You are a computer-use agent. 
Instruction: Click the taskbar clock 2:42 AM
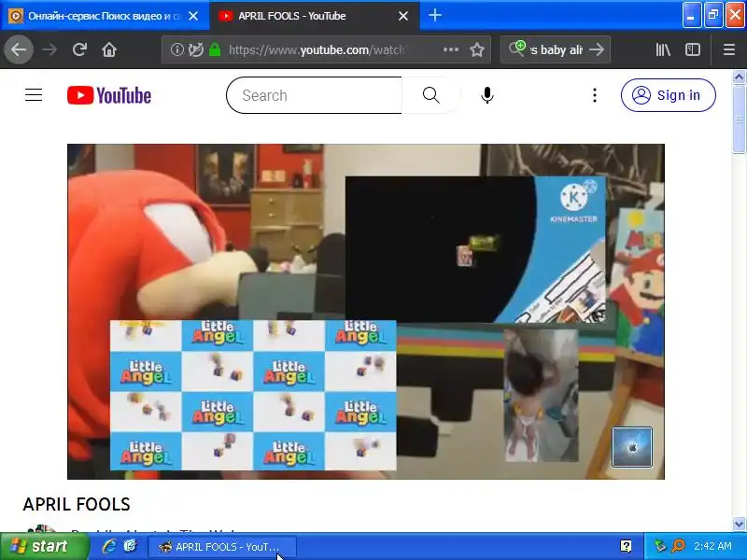(x=712, y=546)
